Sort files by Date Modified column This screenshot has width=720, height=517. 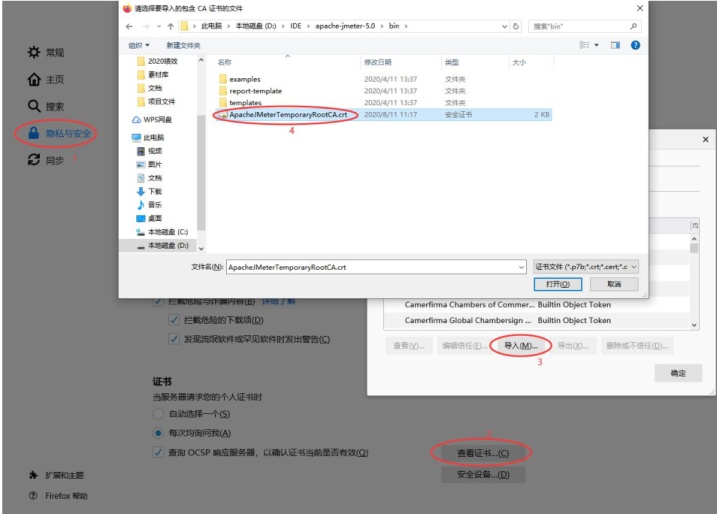(x=401, y=62)
